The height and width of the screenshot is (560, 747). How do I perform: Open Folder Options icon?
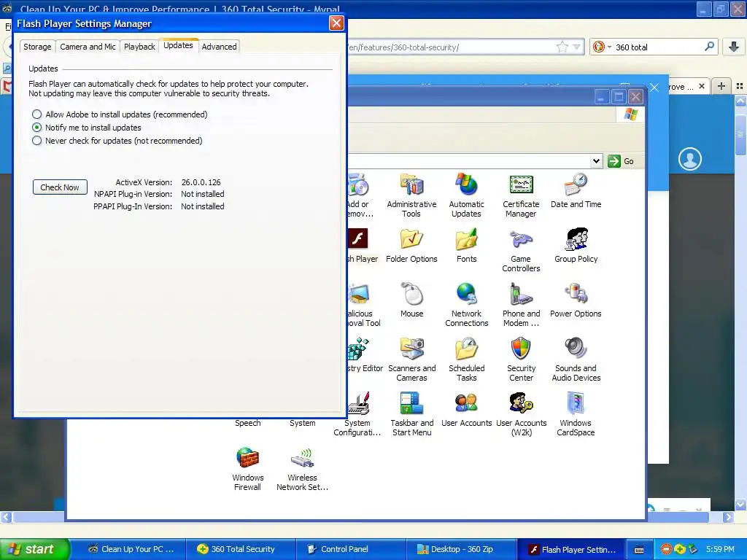click(x=411, y=245)
